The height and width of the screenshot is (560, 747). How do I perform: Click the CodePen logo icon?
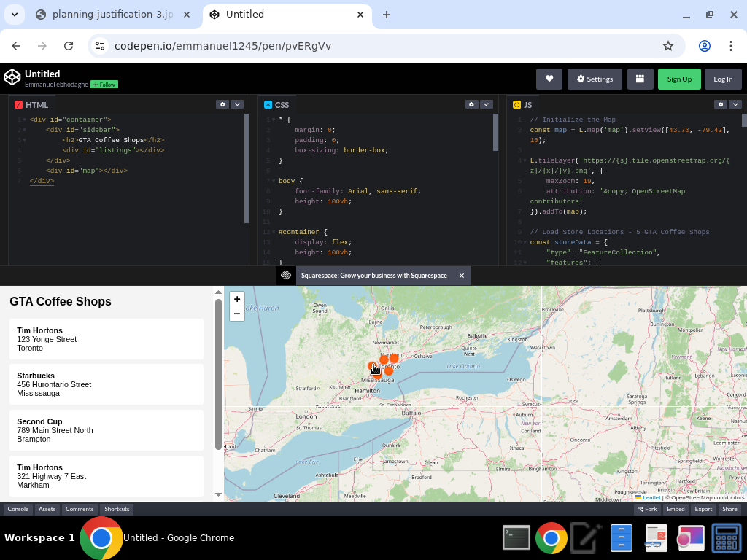[x=12, y=77]
